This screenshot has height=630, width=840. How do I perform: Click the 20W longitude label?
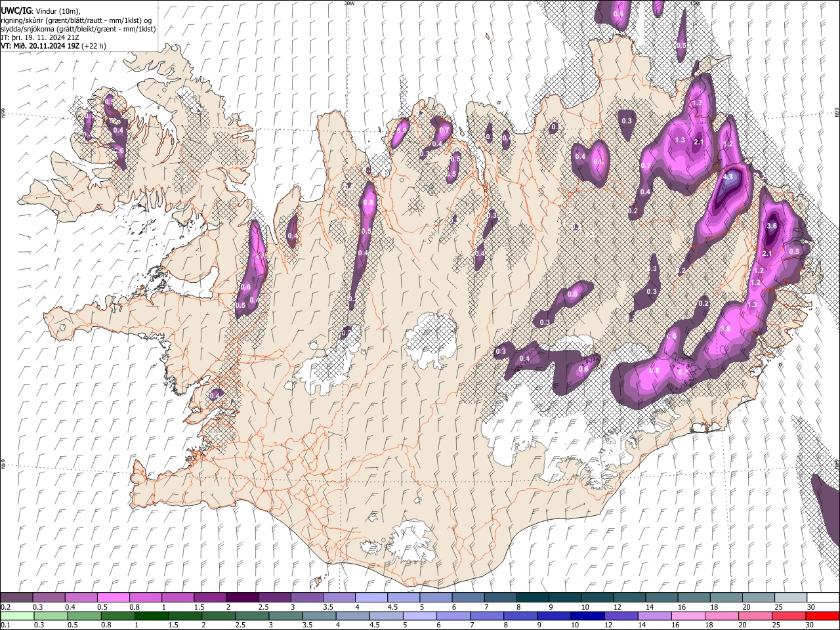(x=349, y=3)
